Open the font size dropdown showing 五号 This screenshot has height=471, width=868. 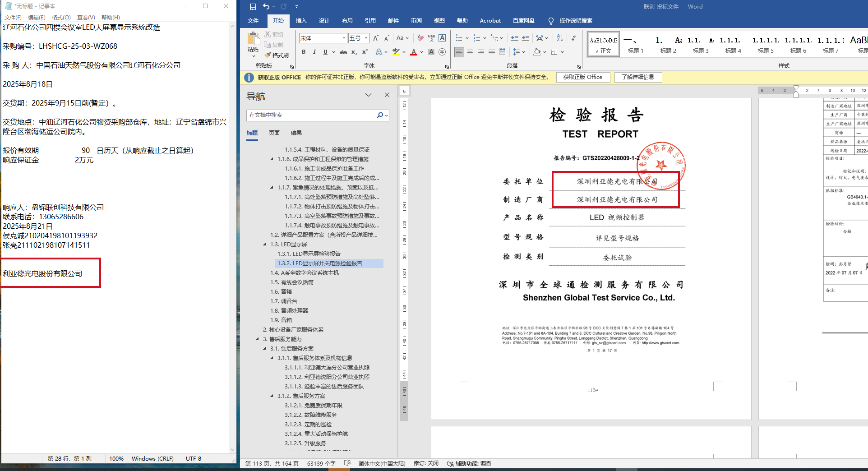pyautogui.click(x=366, y=38)
